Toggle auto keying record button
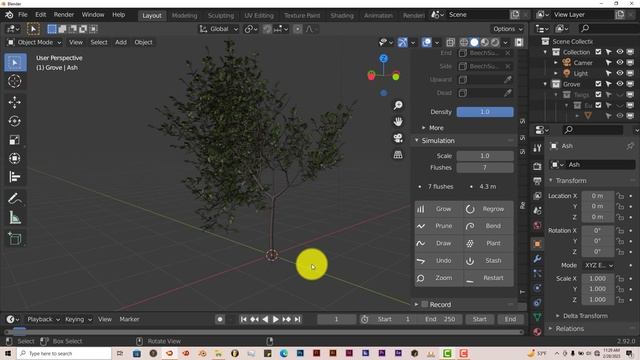 coord(220,319)
